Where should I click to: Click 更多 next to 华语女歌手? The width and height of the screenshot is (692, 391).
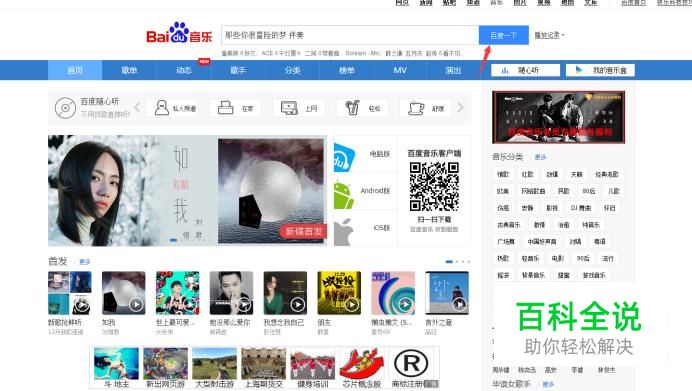point(548,384)
